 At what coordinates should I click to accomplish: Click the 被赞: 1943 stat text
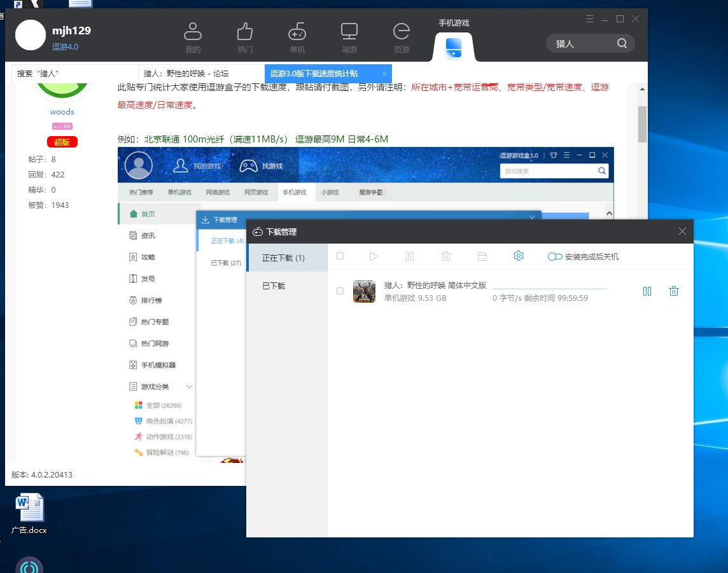click(48, 205)
